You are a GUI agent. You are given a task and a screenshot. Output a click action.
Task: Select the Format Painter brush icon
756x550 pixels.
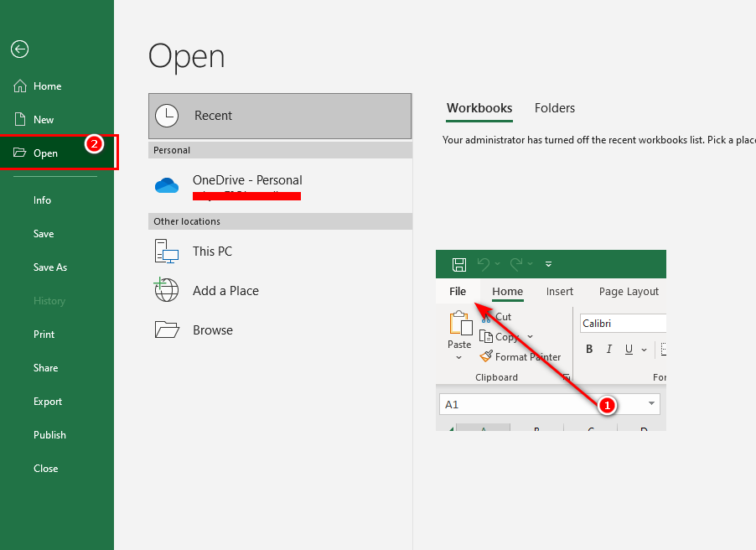(x=486, y=356)
